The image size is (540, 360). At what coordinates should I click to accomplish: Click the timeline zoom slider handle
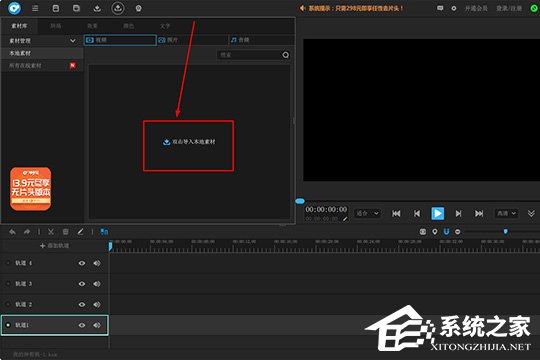tap(506, 232)
